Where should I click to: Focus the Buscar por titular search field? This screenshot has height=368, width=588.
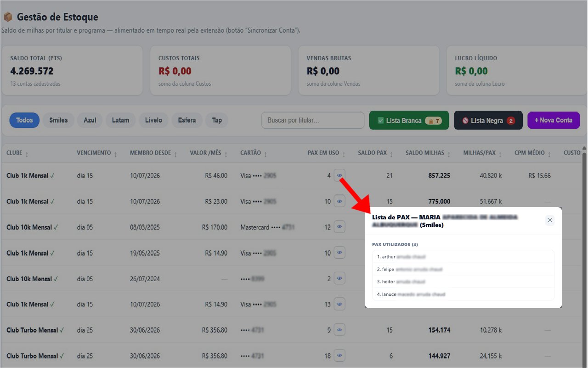(313, 120)
